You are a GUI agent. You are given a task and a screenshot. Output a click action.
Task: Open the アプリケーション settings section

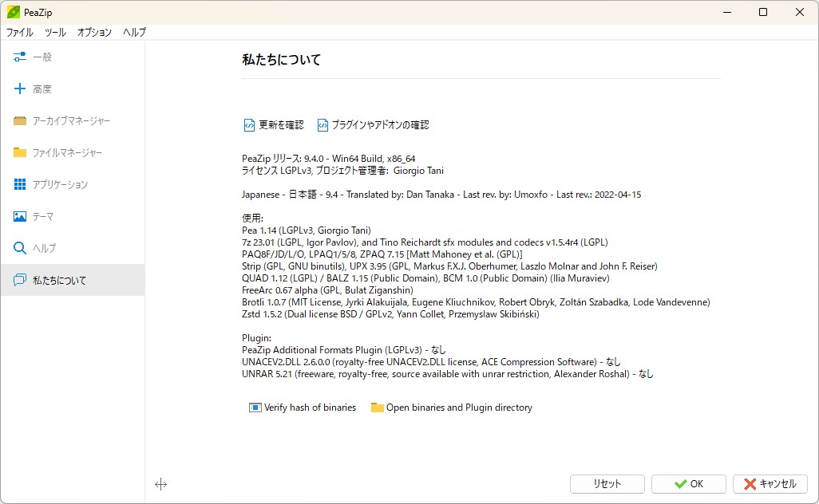coord(56,184)
